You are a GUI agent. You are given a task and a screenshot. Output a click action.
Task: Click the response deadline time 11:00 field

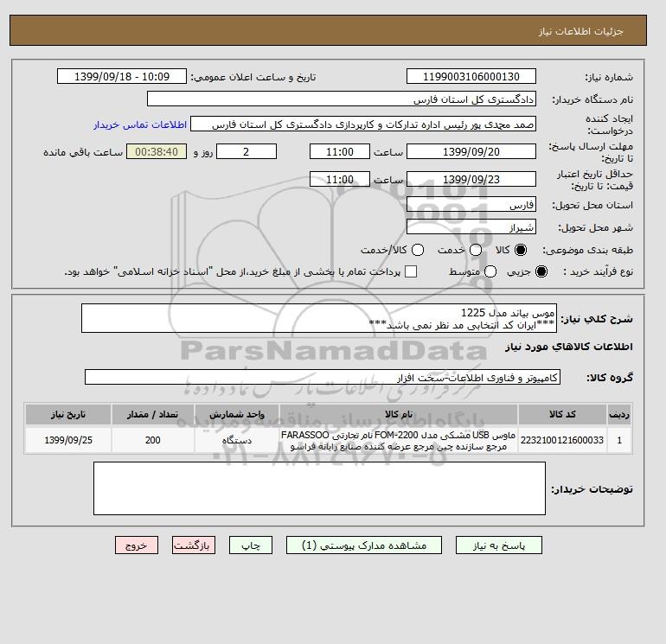click(340, 151)
